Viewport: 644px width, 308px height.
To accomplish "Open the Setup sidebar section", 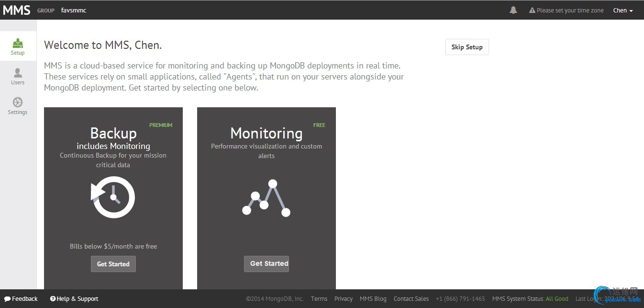I will 18,46.
